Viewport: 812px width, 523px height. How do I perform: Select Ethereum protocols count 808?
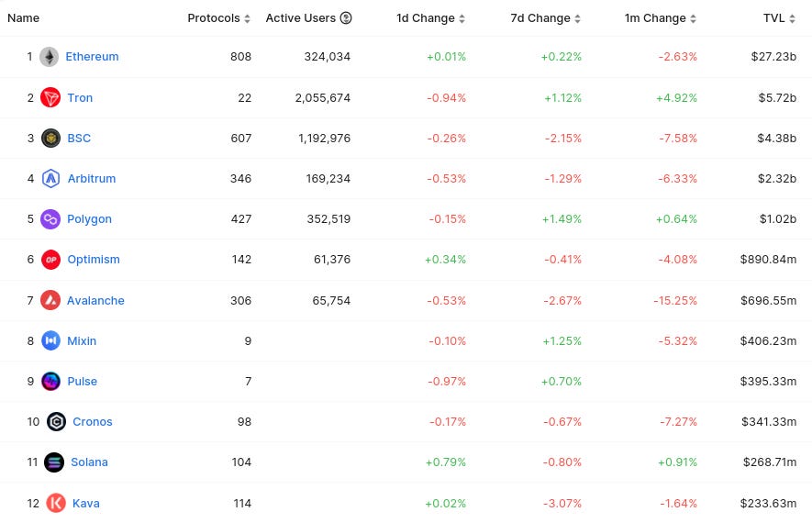(x=240, y=57)
